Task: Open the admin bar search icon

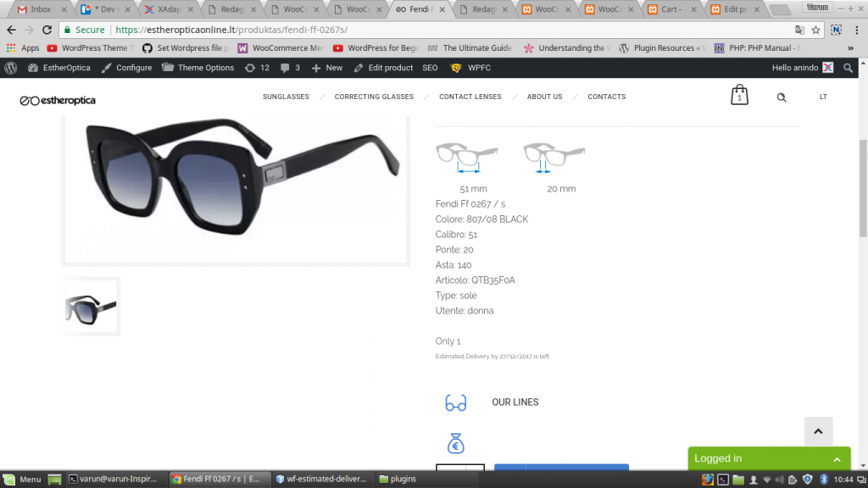Action: click(x=848, y=68)
